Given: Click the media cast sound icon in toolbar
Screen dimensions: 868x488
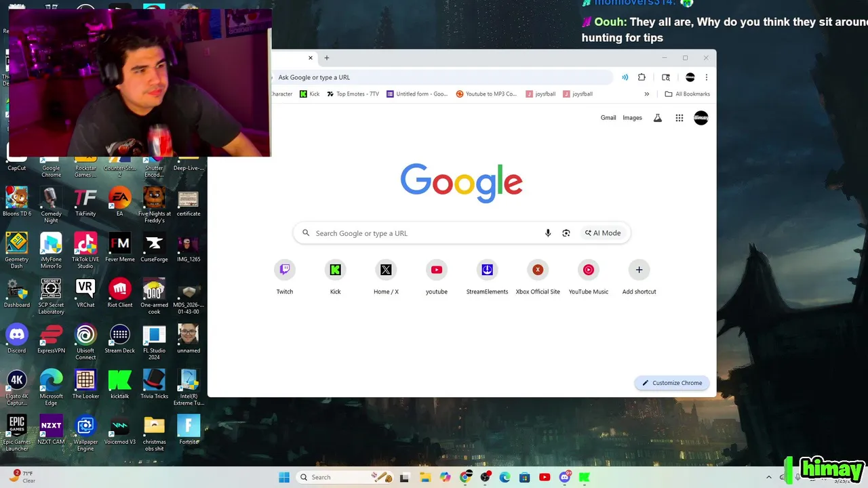Looking at the screenshot, I should [x=625, y=77].
